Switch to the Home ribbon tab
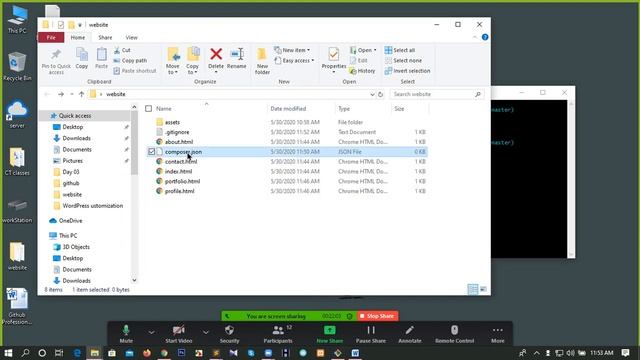Viewport: 640px width, 360px height. [x=78, y=38]
